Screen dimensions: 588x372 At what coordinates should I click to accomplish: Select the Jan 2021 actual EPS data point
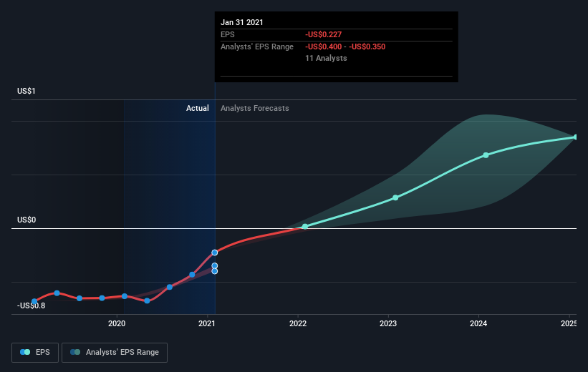coord(214,253)
